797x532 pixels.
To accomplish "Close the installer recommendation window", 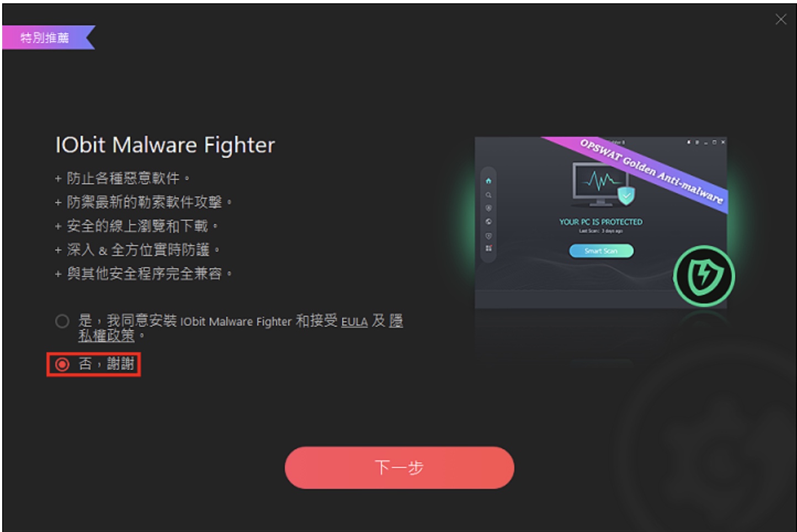I will click(x=781, y=19).
